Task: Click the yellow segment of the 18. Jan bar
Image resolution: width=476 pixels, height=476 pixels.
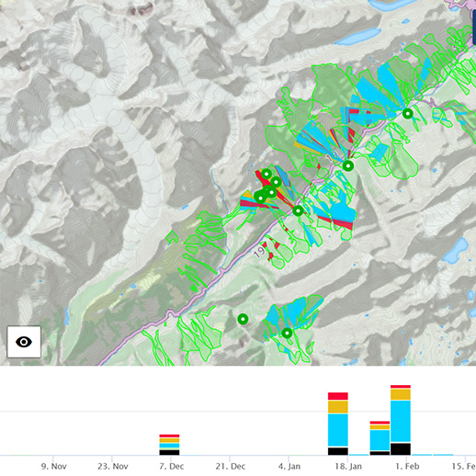Action: pyautogui.click(x=338, y=407)
